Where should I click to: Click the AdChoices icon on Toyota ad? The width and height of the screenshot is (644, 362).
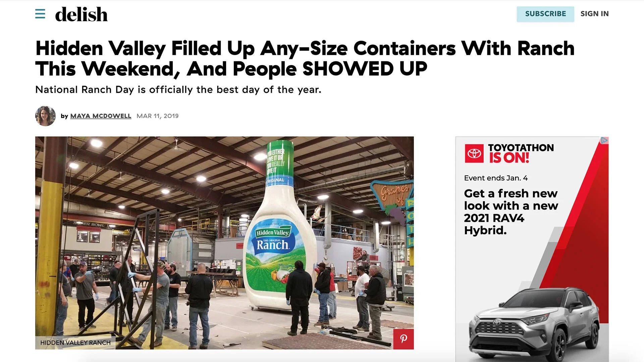pyautogui.click(x=604, y=140)
